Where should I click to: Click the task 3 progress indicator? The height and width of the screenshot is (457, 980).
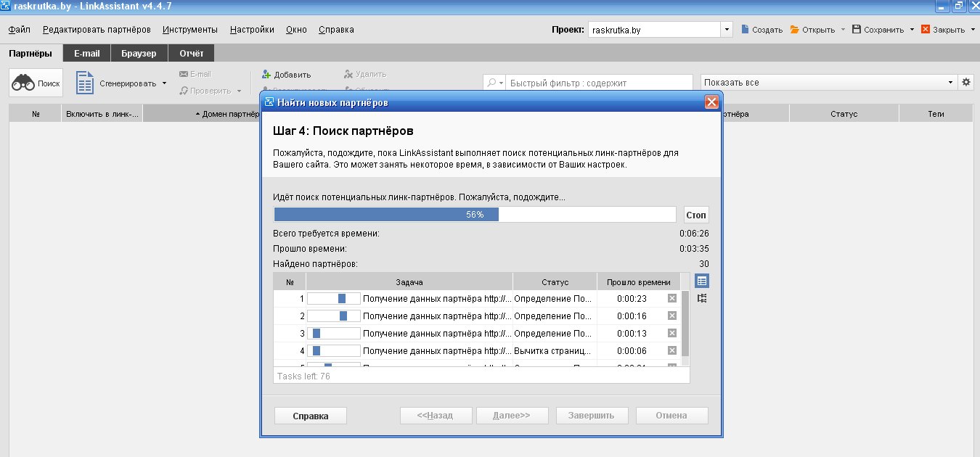pyautogui.click(x=334, y=333)
